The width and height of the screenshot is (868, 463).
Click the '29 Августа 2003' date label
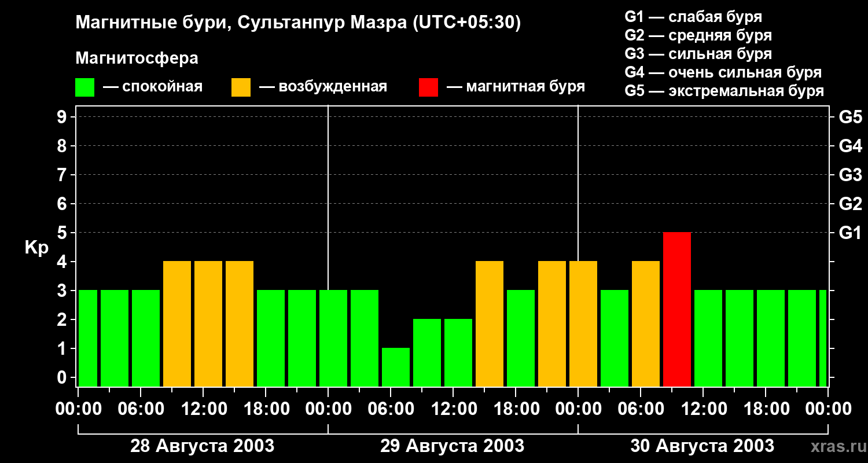pos(453,446)
